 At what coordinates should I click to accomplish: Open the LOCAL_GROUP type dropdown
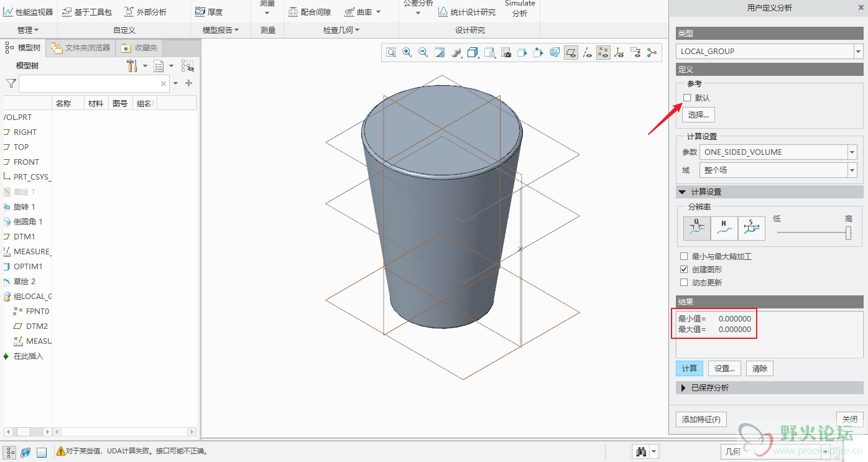coord(858,51)
